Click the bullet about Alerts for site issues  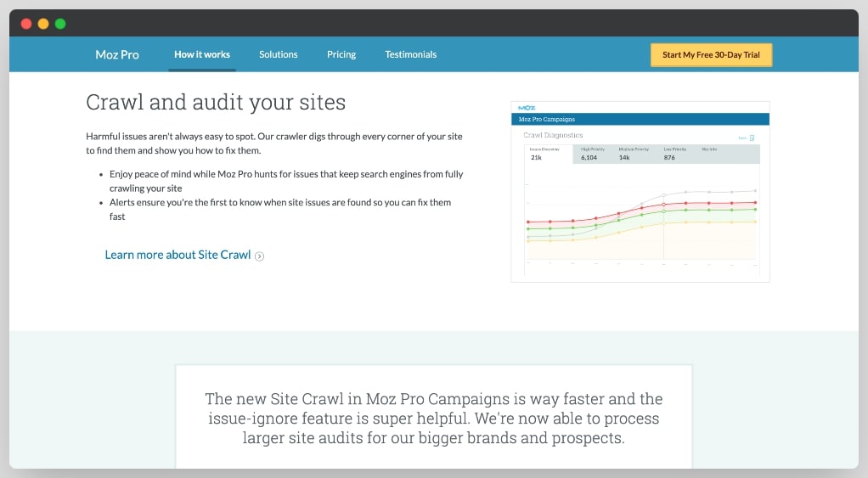280,209
